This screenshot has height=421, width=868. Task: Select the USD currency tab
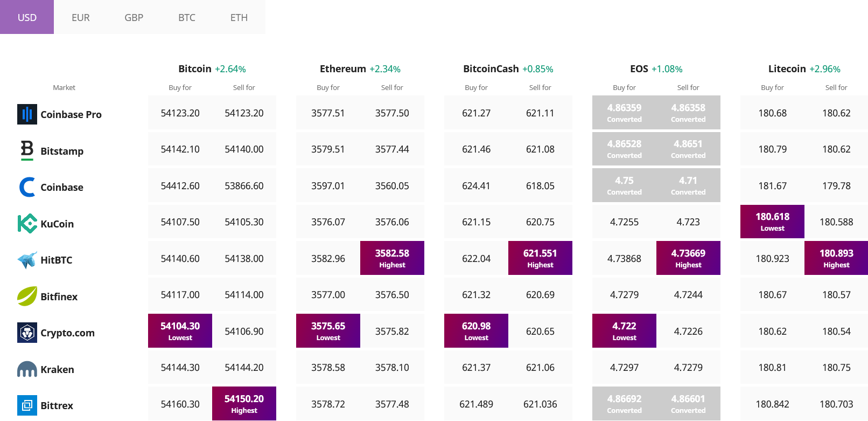(x=27, y=17)
